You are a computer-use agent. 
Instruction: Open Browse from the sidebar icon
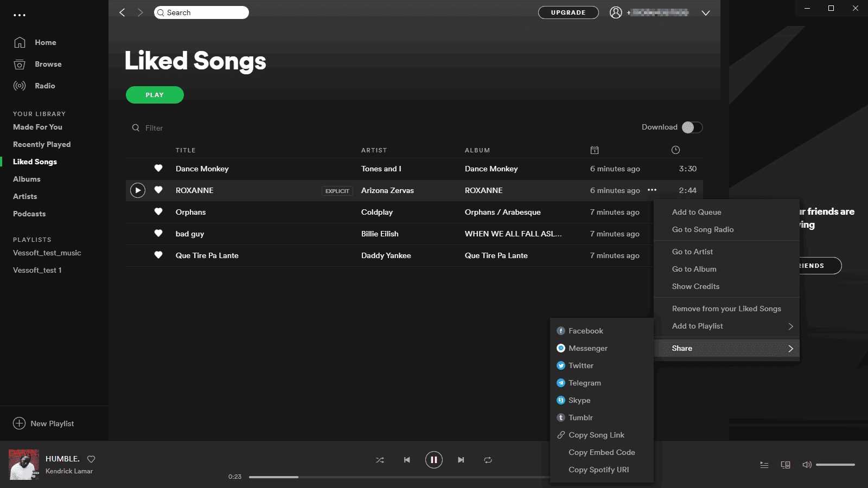click(x=20, y=64)
